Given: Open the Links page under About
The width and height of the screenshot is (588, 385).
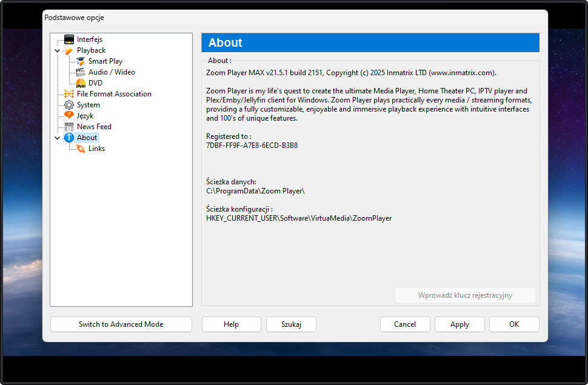Looking at the screenshot, I should (x=96, y=148).
